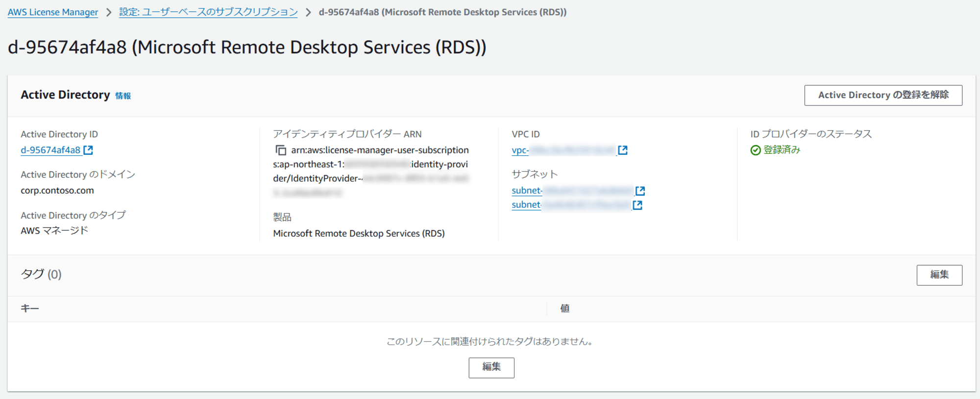Select the corp.contoso.com domain text
This screenshot has height=399, width=980.
click(57, 191)
